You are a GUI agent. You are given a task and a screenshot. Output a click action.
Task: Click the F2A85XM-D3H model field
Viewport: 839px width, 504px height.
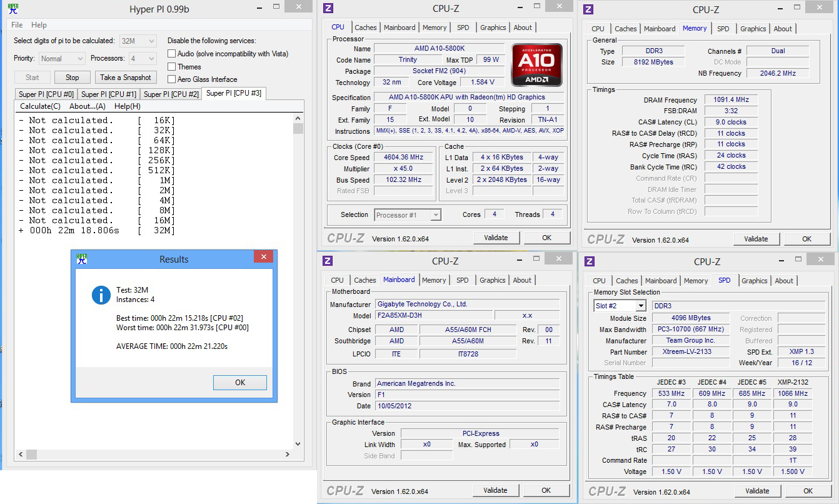tap(433, 316)
